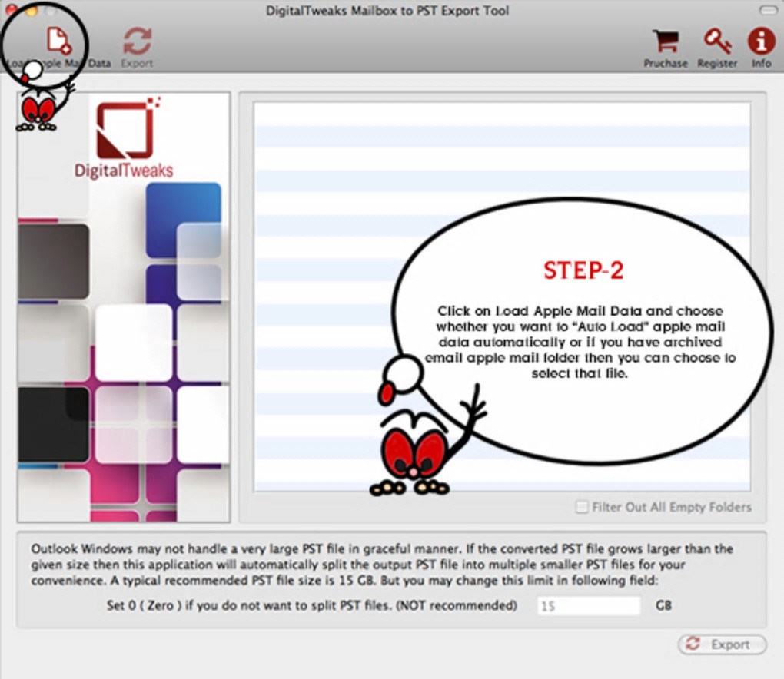Click the Load Apple Mail Data icon
This screenshot has height=679, width=784.
pyautogui.click(x=59, y=40)
